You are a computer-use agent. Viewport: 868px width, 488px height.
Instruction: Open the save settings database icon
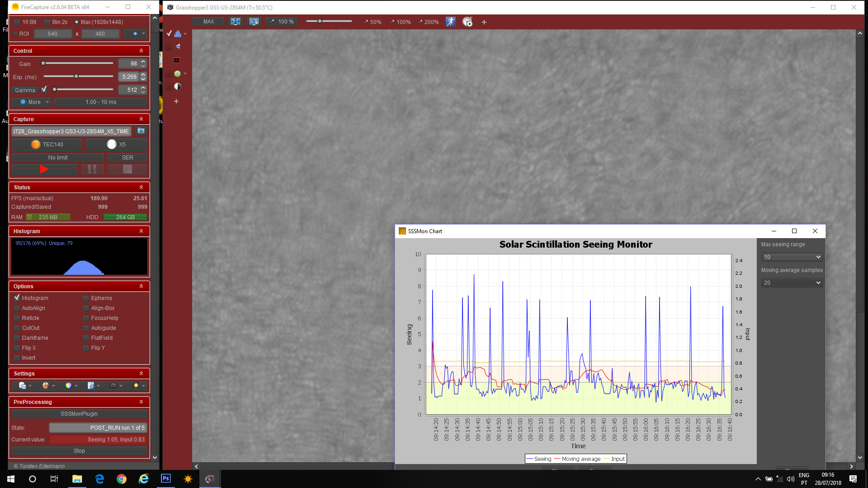coord(22,385)
